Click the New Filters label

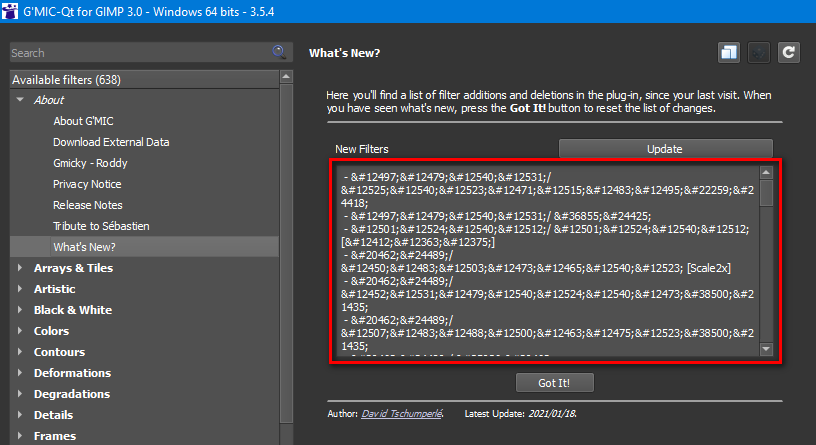[362, 149]
